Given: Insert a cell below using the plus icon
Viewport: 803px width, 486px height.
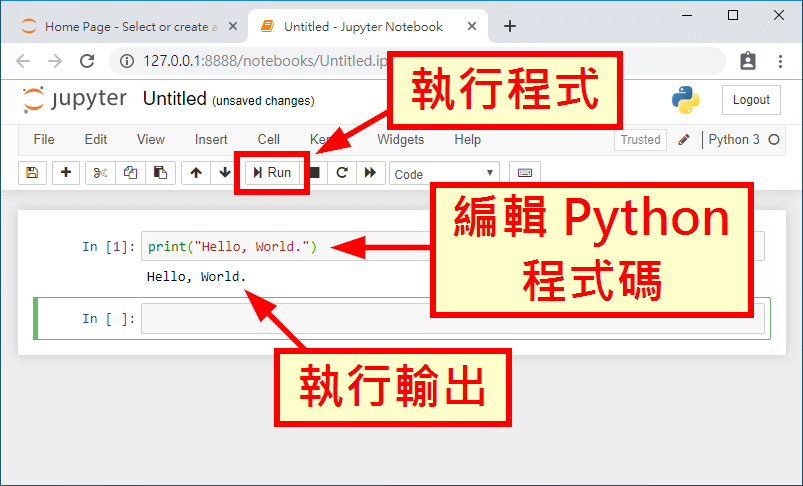Looking at the screenshot, I should 66,173.
